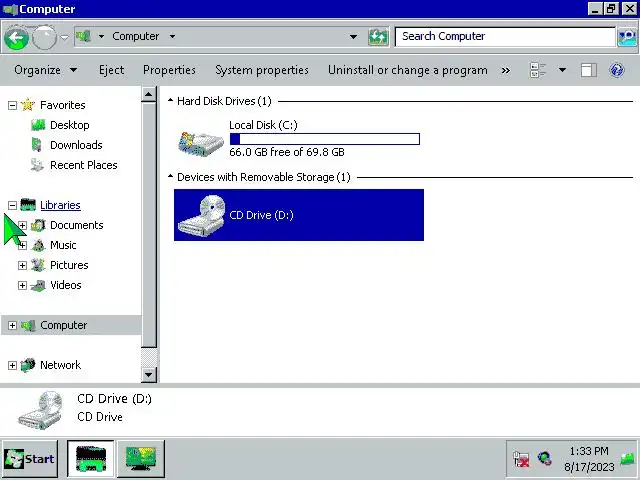This screenshot has width=640, height=480.
Task: Select Local Disk (C:) drive icon
Action: point(201,143)
